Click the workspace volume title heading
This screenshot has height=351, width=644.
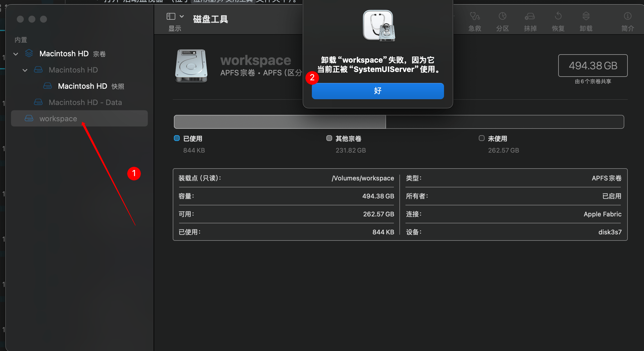pyautogui.click(x=256, y=61)
